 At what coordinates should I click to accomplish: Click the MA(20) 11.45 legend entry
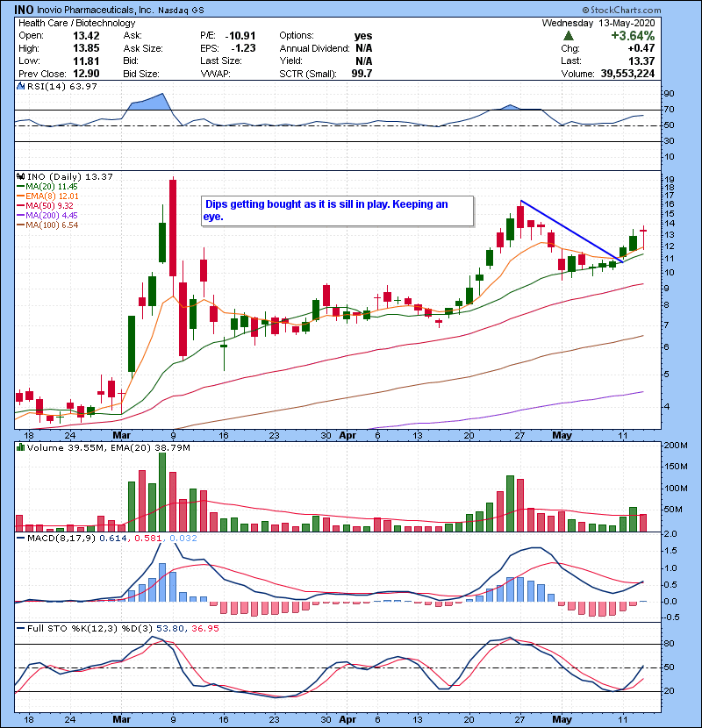[51, 186]
